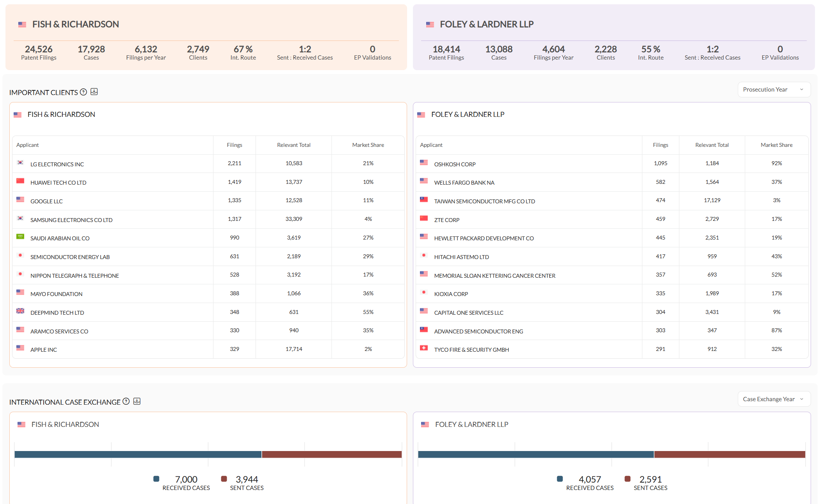The image size is (820, 504).
Task: Sort Fish & Richardson table by Market Share
Action: pos(368,145)
